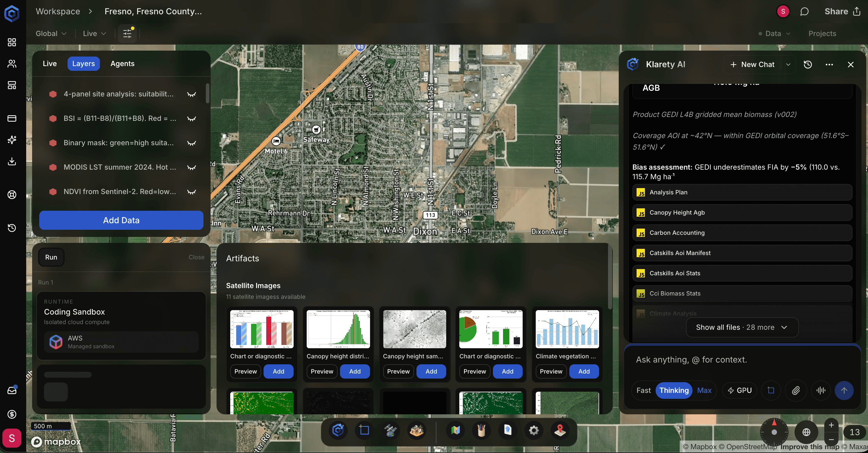Open the Projects tab
868x453 pixels.
(x=822, y=33)
